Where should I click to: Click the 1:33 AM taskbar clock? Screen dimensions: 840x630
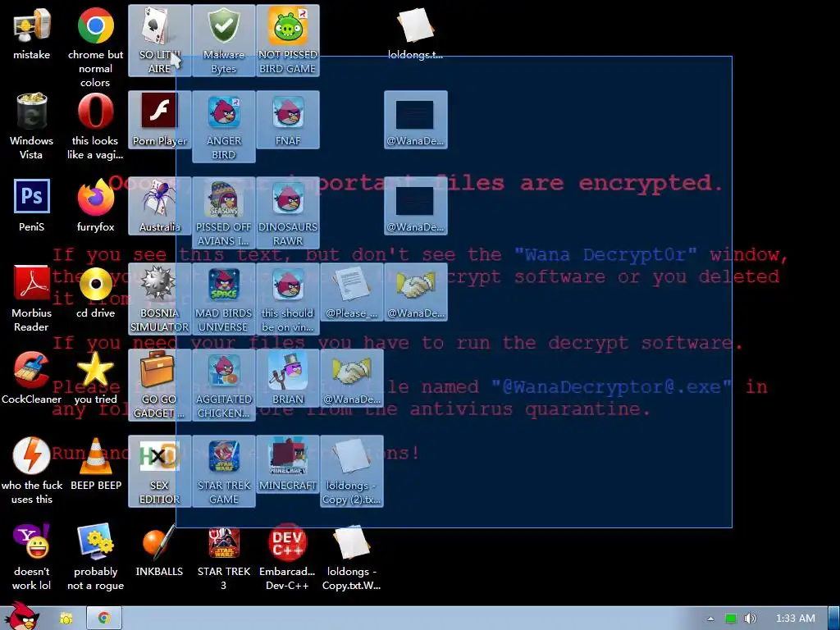796,619
